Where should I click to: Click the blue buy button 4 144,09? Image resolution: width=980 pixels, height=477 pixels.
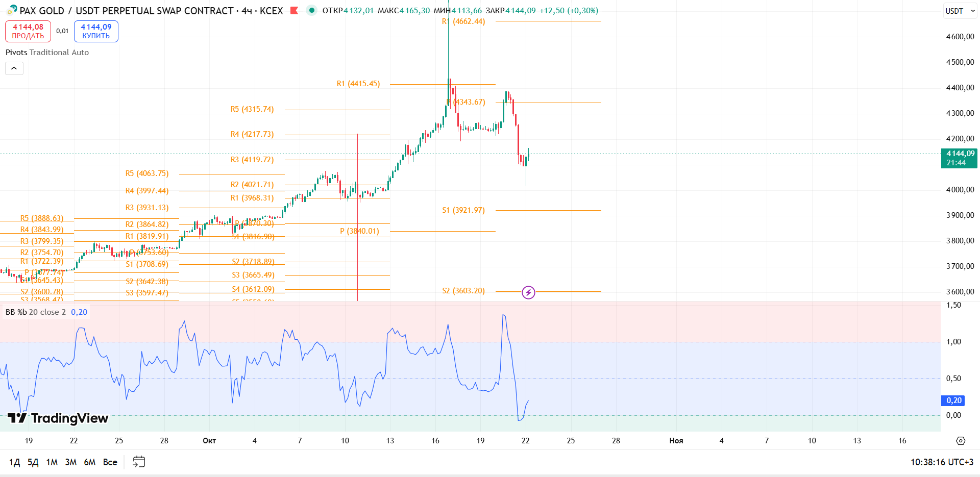tap(96, 31)
